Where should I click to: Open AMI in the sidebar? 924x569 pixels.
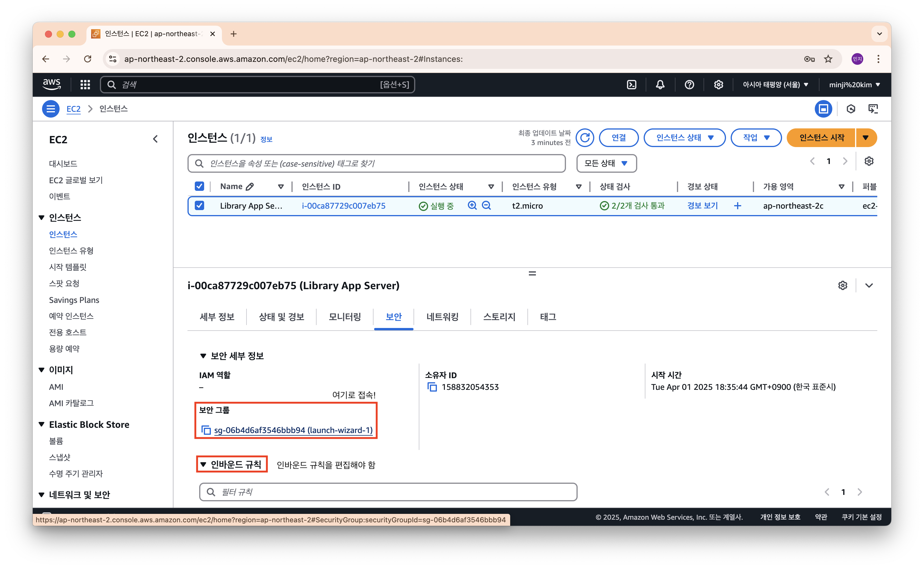pos(56,387)
